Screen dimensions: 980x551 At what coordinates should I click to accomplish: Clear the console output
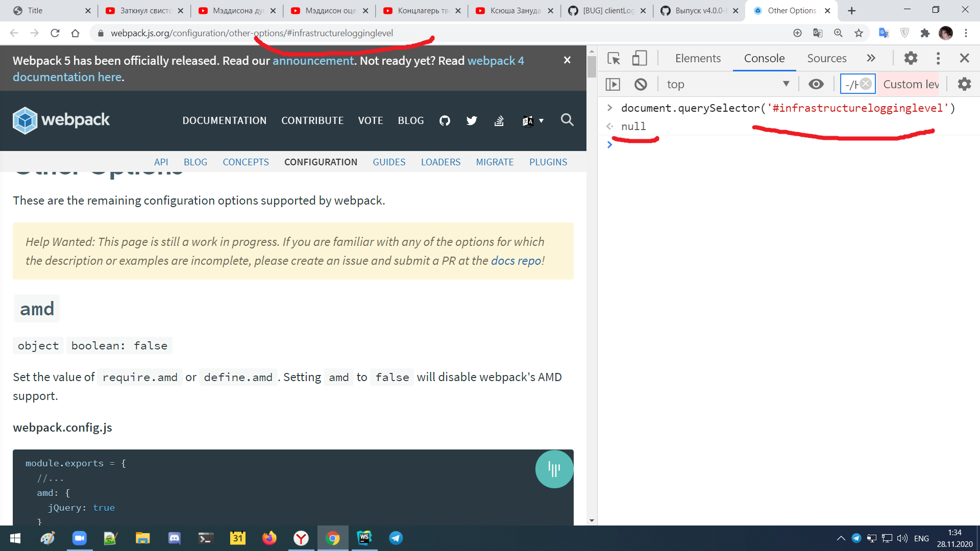pyautogui.click(x=641, y=84)
